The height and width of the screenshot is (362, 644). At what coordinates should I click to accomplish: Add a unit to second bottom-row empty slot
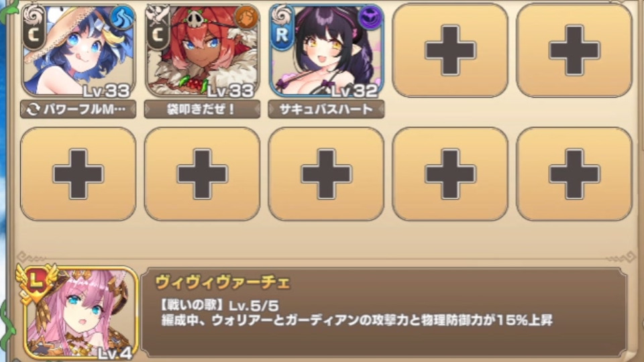202,174
